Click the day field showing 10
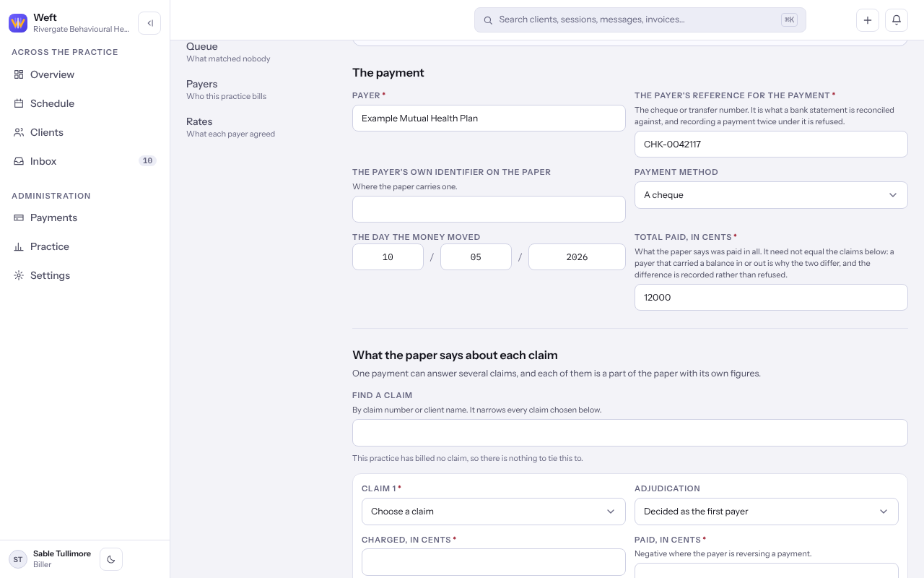This screenshot has width=924, height=578. tap(388, 257)
